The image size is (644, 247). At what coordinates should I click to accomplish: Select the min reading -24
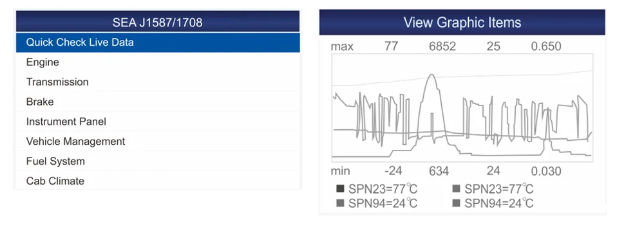393,171
